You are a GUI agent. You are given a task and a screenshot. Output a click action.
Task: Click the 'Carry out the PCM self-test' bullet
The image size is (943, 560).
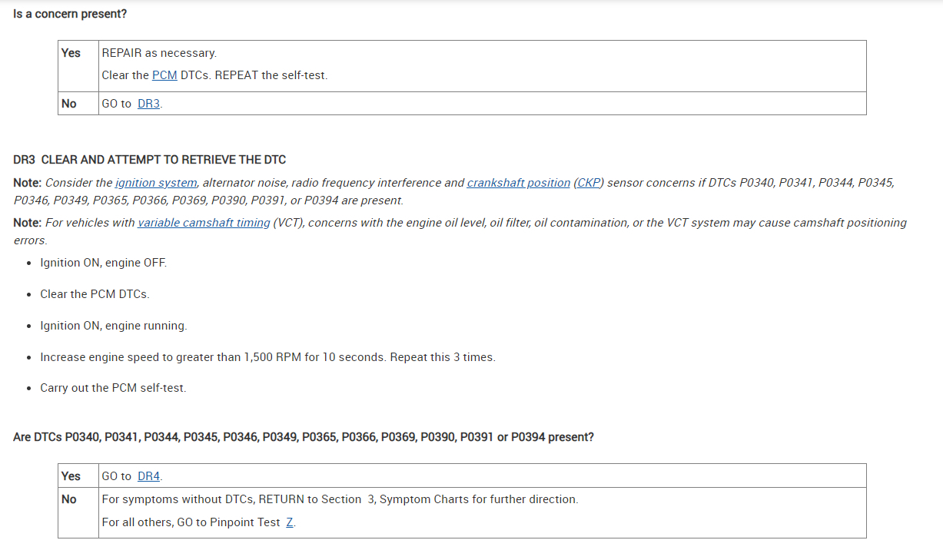(113, 388)
